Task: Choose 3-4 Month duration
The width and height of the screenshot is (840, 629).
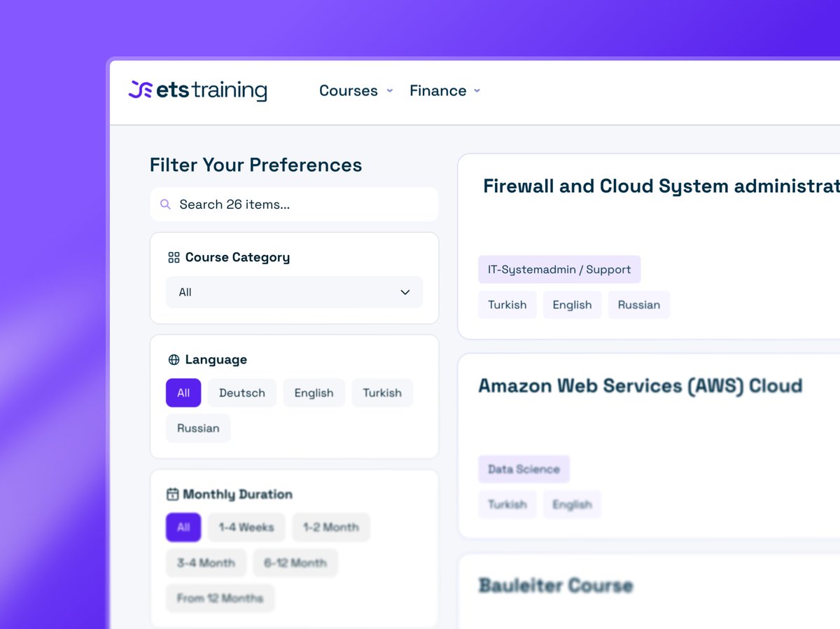Action: 206,562
